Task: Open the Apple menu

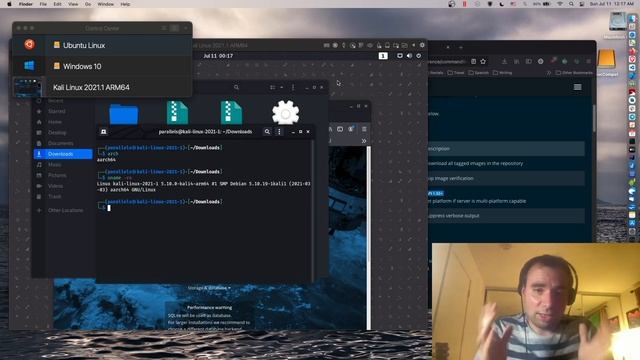Action: 9,4
